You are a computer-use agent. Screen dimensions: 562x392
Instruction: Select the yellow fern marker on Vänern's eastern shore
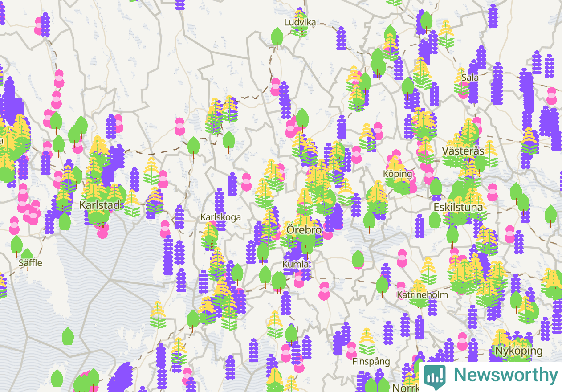click(x=158, y=314)
